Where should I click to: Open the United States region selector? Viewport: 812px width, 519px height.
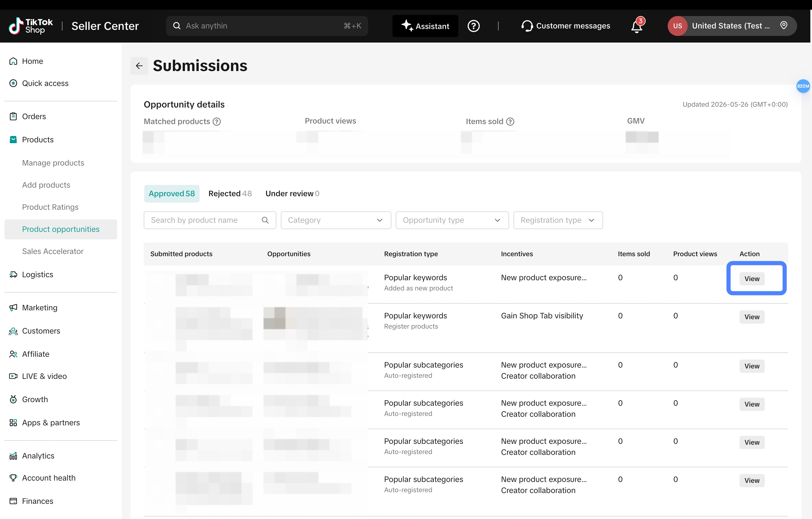(x=732, y=26)
